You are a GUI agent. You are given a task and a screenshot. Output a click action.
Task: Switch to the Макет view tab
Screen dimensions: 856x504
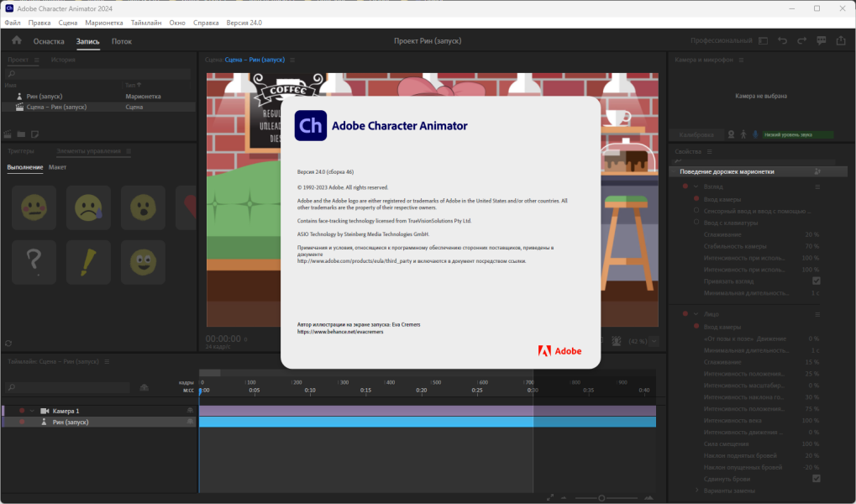pos(57,168)
